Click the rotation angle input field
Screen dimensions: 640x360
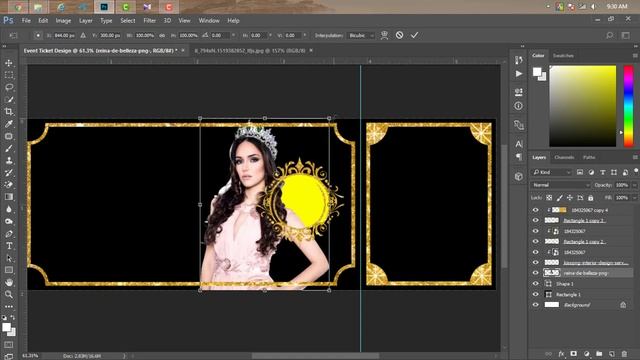[x=220, y=36]
